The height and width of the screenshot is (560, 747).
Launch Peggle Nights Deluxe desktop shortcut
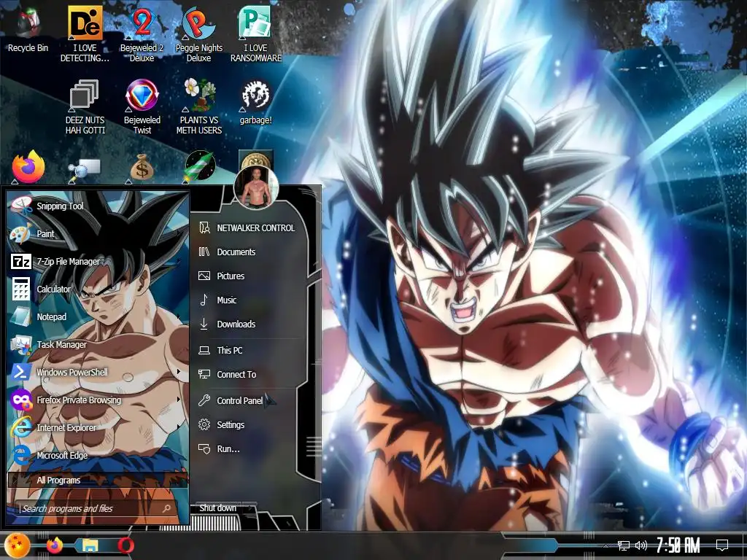point(198,34)
